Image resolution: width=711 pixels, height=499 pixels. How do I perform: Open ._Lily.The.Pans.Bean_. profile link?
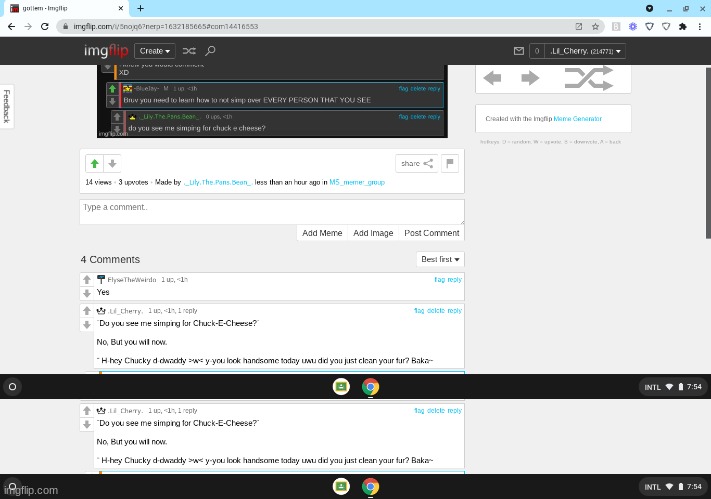point(218,182)
